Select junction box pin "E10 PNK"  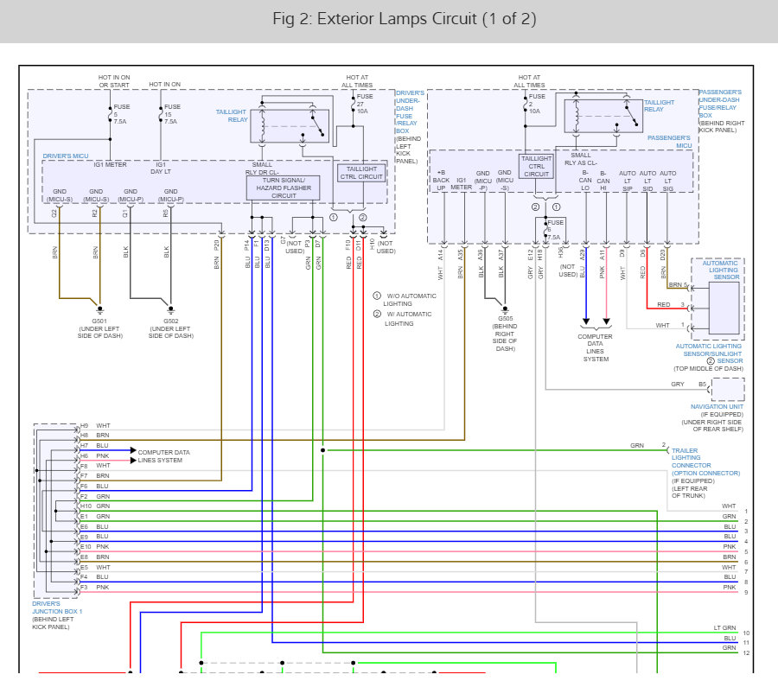pos(95,547)
